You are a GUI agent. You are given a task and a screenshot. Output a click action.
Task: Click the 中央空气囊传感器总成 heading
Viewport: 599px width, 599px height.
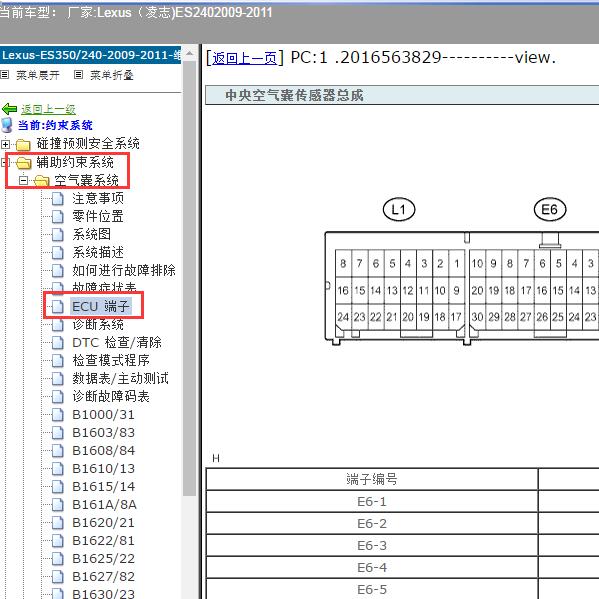(294, 95)
